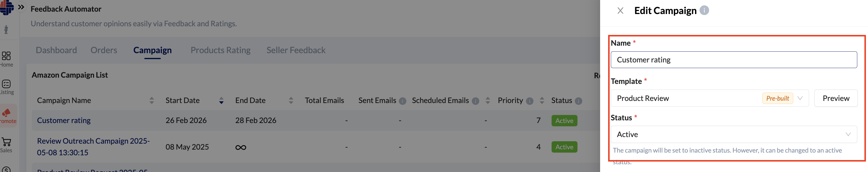This screenshot has height=172, width=868.
Task: Switch to the Dashboard tab
Action: [56, 50]
